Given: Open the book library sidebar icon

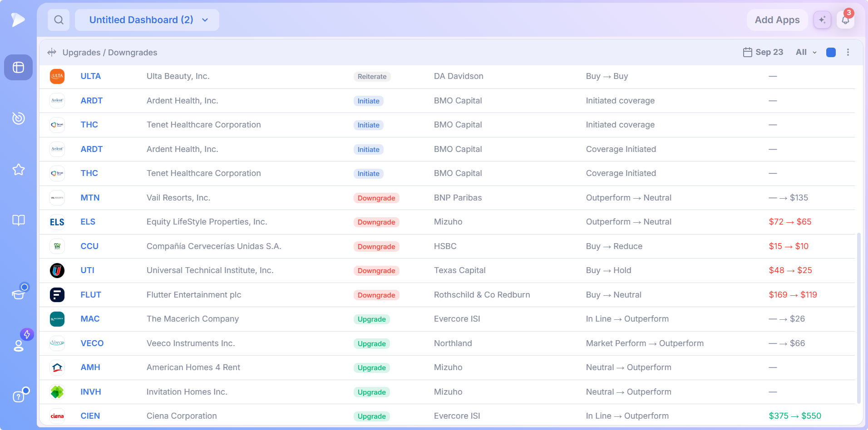Looking at the screenshot, I should pos(18,220).
